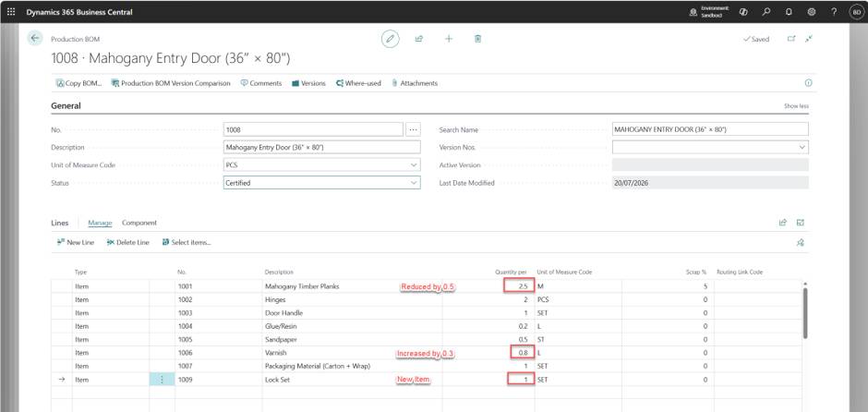Viewport: 868px width, 412px height.
Task: Open settings gear
Action: tap(812, 12)
